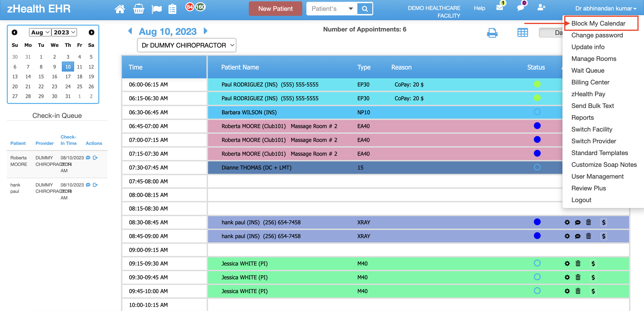The width and height of the screenshot is (644, 311).
Task: Click the New Patient button
Action: tap(275, 9)
